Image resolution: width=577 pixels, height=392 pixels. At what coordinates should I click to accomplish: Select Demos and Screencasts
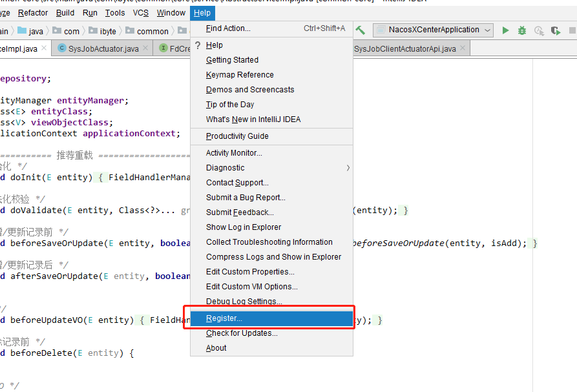271,90
